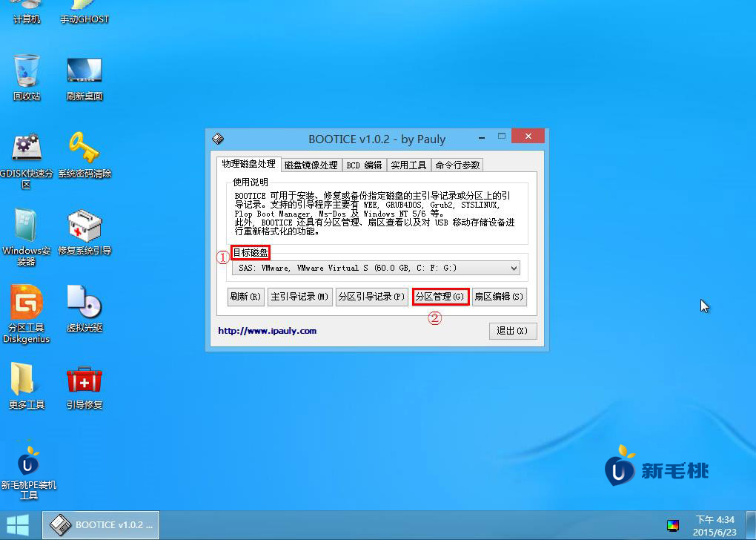
Task: Launch GDISK快速分区 tool icon
Action: coord(27,160)
